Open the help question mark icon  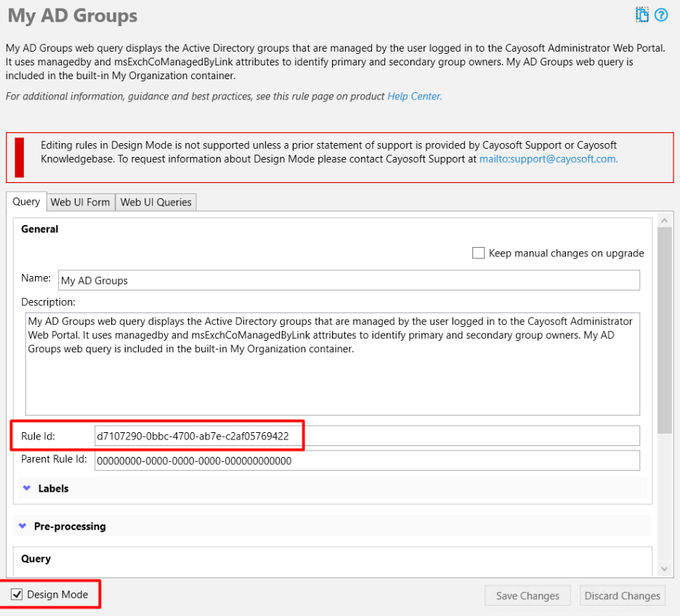click(x=661, y=15)
